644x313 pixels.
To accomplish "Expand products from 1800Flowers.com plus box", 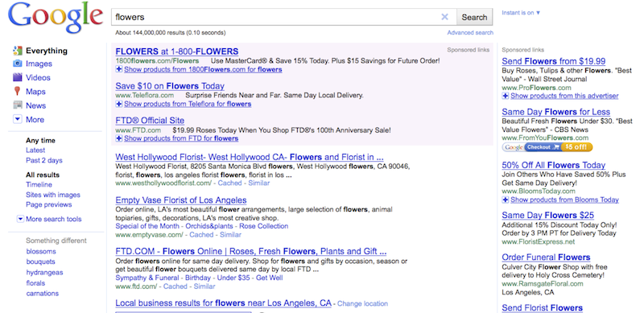I will [x=119, y=69].
